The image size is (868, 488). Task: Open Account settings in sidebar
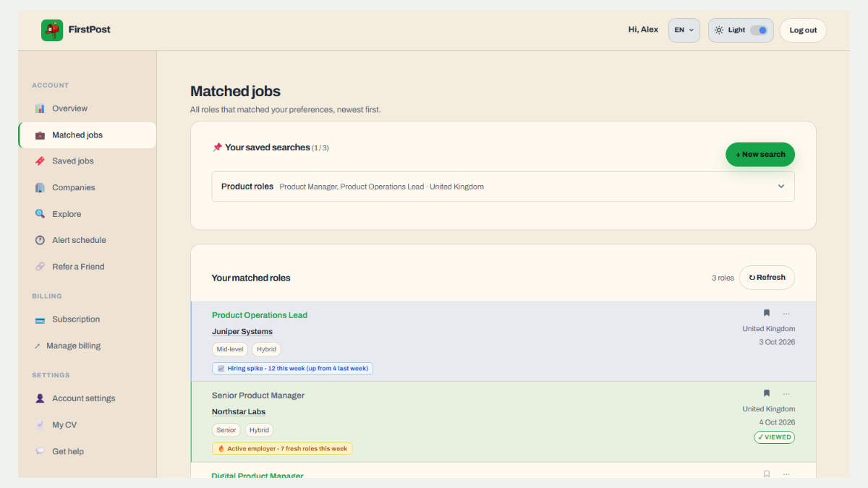(x=87, y=398)
